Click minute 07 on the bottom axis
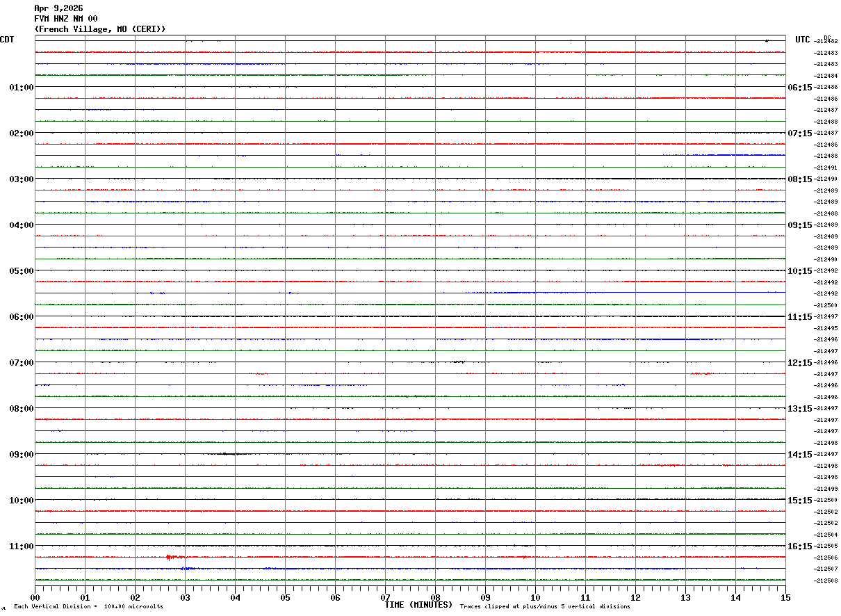The image size is (841, 616). 385,597
